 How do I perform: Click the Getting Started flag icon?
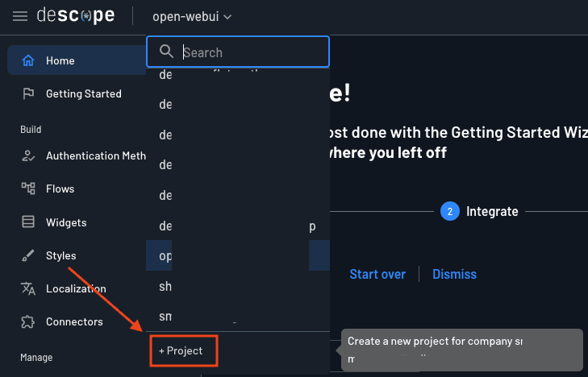[x=28, y=93]
